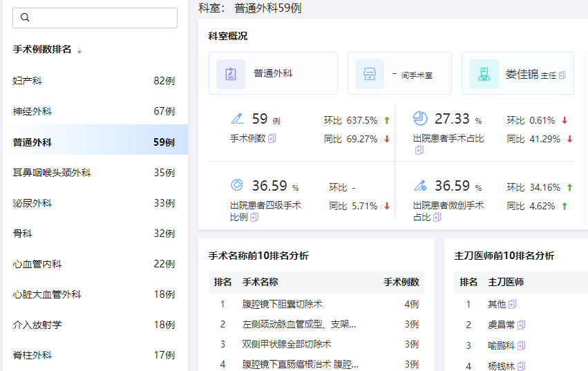
Task: Select 脊柱外科 department row
Action: (x=94, y=355)
